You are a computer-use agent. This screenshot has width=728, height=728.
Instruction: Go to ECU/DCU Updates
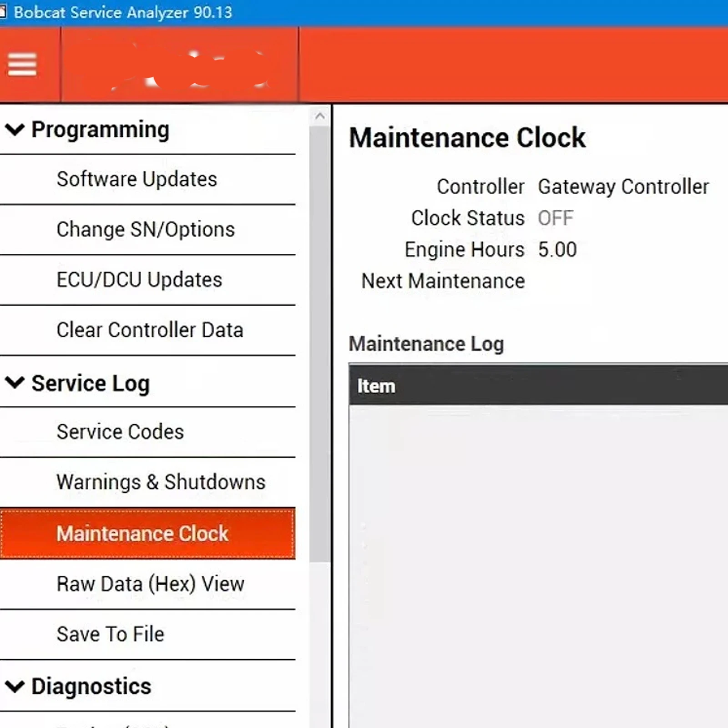(x=147, y=280)
